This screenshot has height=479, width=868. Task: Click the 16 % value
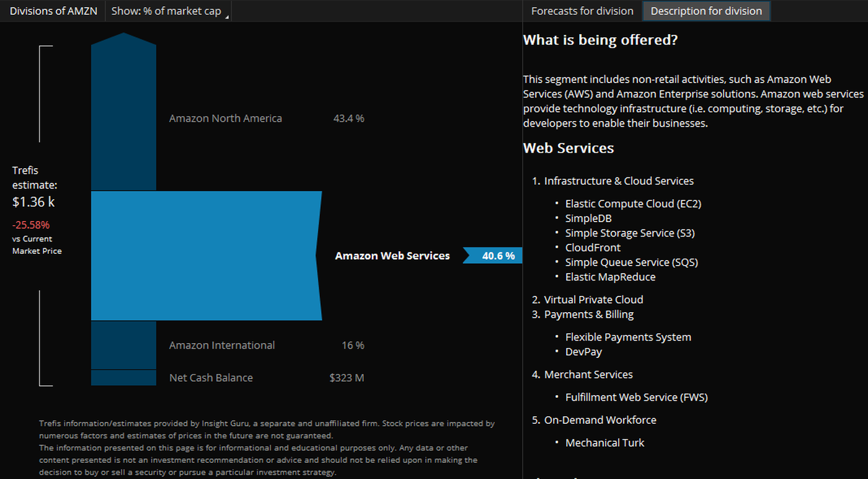tap(353, 346)
